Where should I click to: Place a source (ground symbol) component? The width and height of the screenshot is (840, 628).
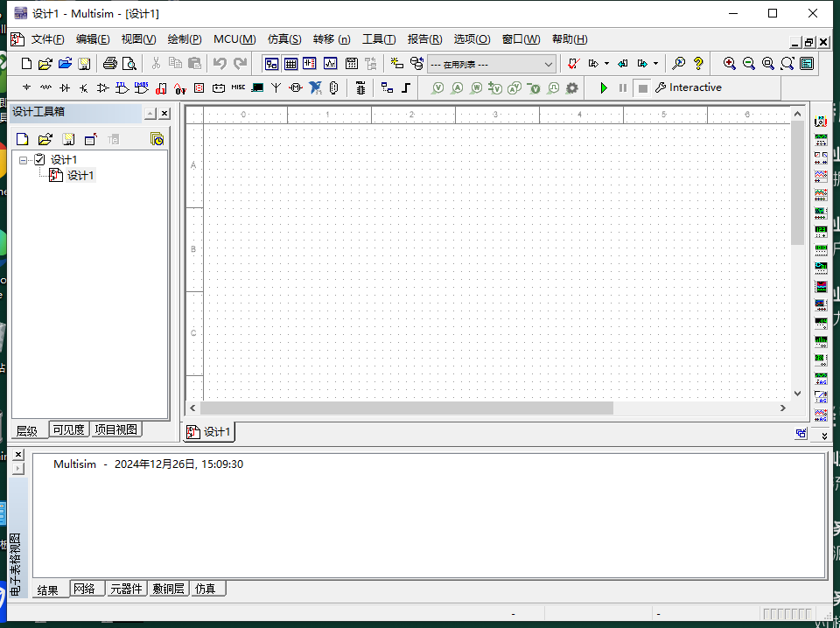click(x=26, y=87)
